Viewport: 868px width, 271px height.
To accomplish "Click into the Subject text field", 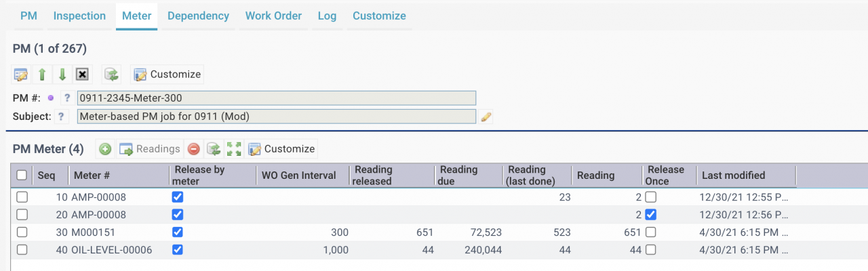I will tap(276, 117).
